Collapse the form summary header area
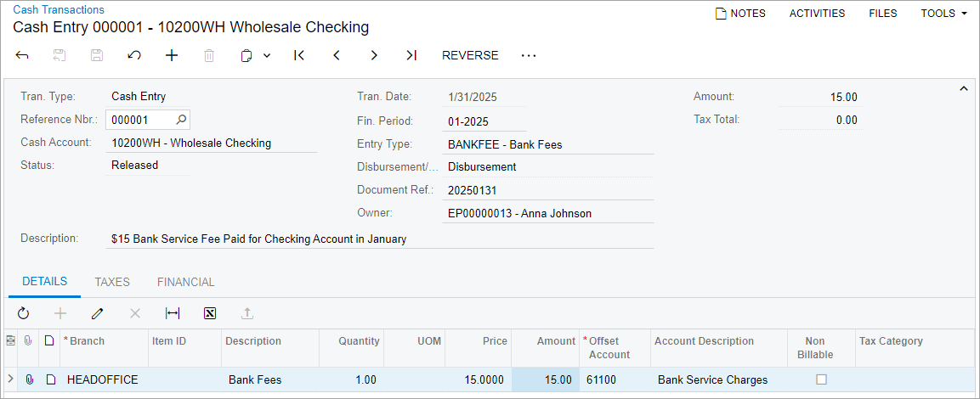 pos(963,88)
